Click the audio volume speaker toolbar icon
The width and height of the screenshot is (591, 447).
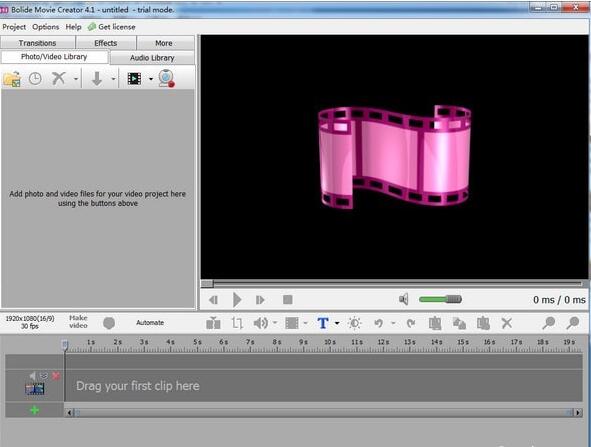pos(260,323)
